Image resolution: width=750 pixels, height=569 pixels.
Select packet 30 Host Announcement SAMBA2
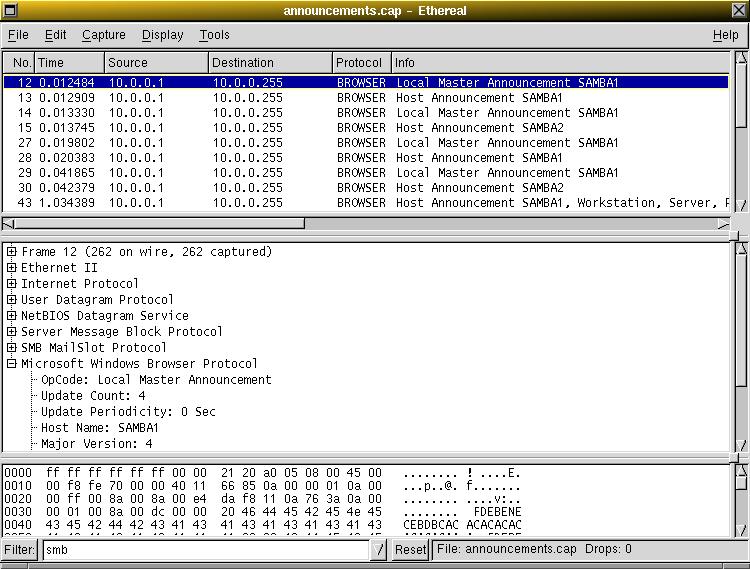pos(366,187)
